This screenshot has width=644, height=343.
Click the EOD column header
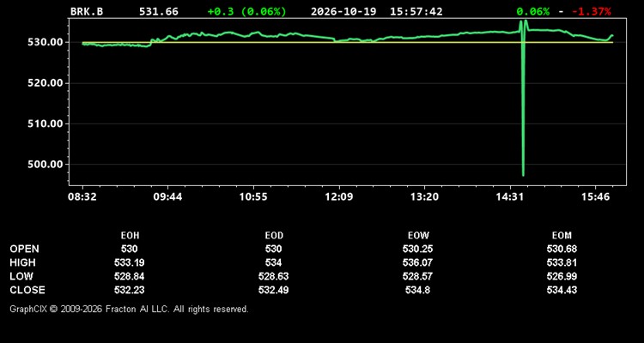(274, 236)
